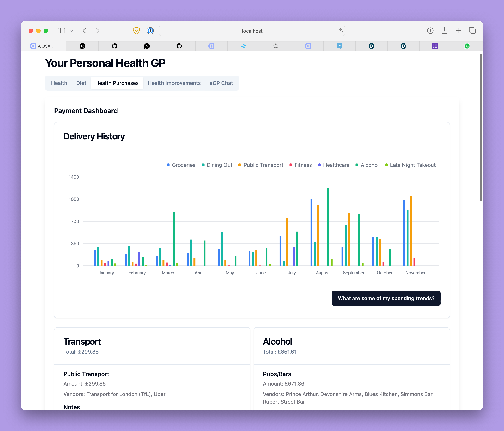Screen dimensions: 504x431
Task: Switch to the Health tab
Action: [59, 83]
